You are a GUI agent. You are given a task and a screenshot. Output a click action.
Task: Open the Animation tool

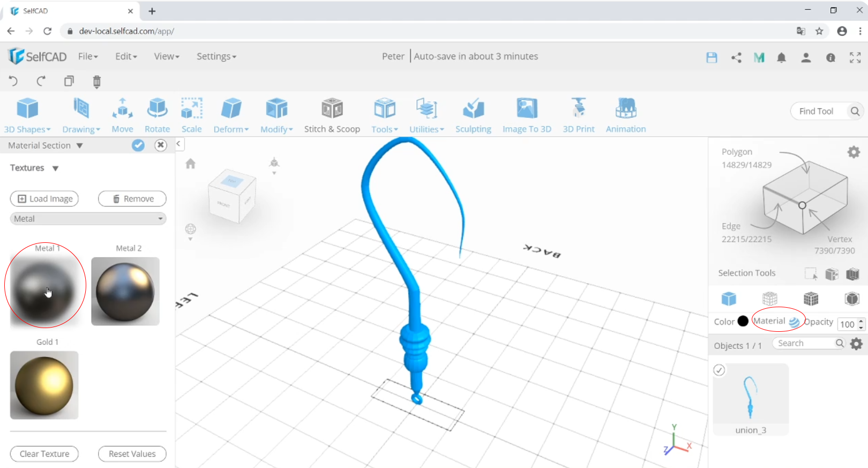[x=626, y=115]
